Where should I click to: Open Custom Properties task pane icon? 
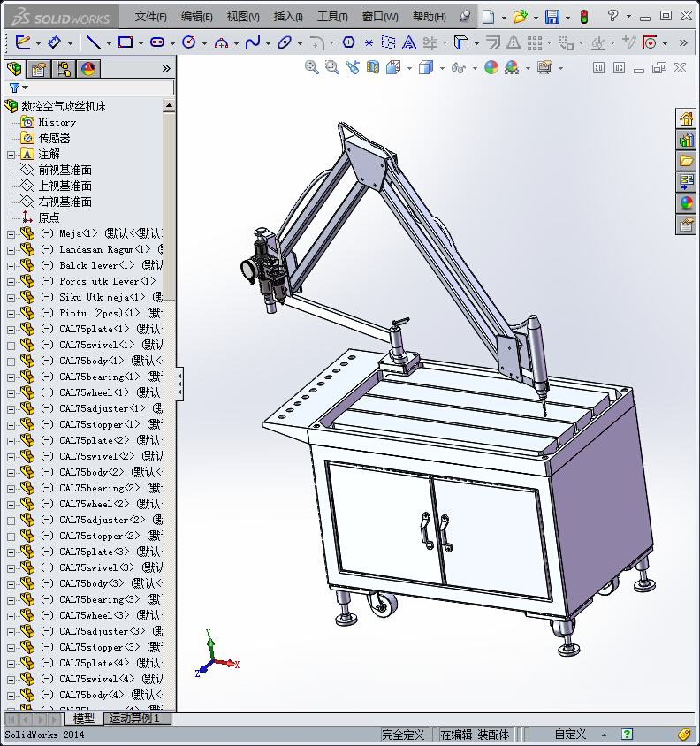[x=686, y=225]
